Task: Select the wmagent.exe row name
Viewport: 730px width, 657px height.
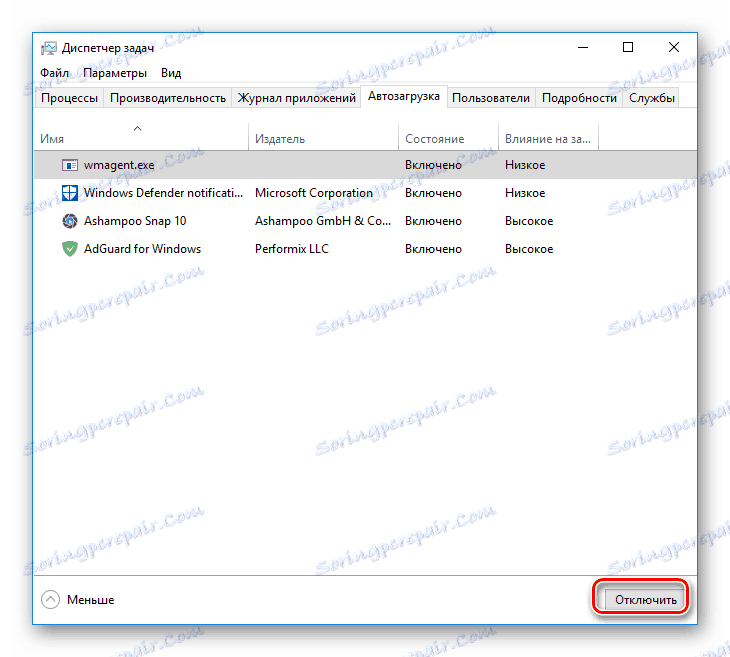Action: [x=119, y=165]
